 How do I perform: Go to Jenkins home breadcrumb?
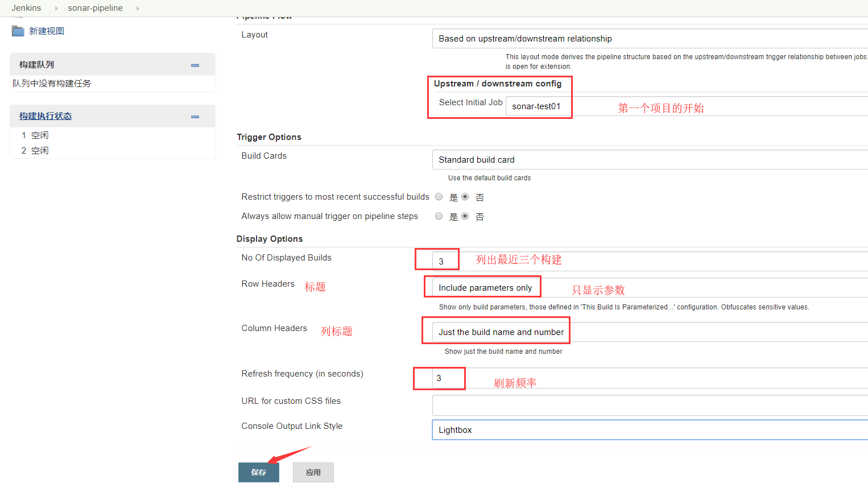26,8
